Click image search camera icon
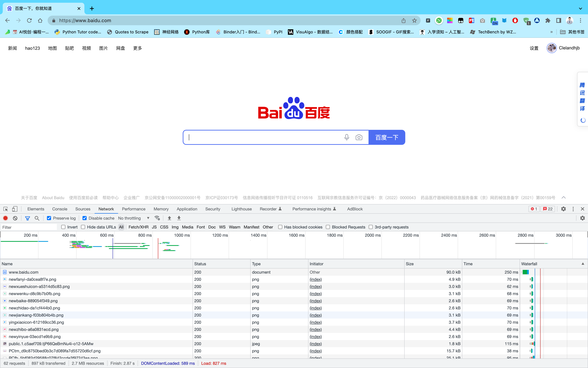 359,137
